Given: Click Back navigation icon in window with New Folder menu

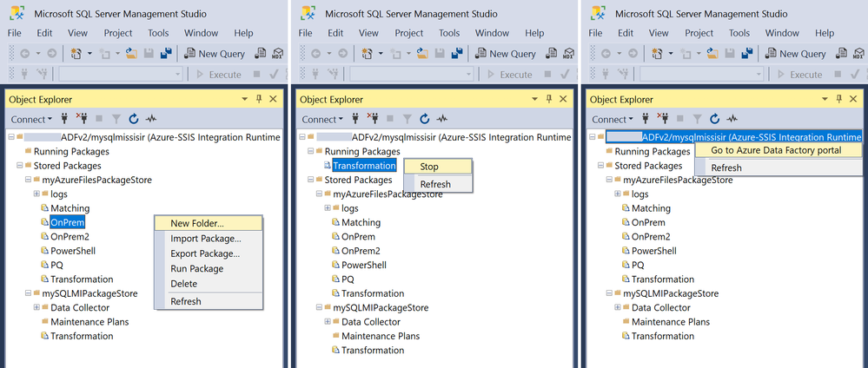Looking at the screenshot, I should click(x=25, y=54).
